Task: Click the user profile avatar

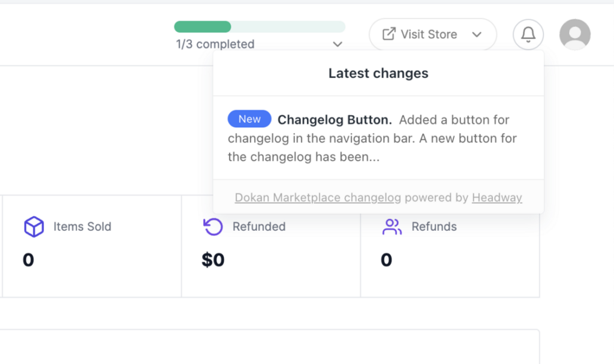Action: point(575,34)
